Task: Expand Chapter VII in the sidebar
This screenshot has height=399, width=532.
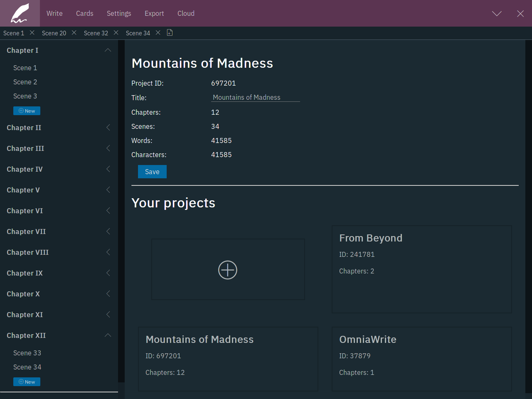Action: pos(108,232)
